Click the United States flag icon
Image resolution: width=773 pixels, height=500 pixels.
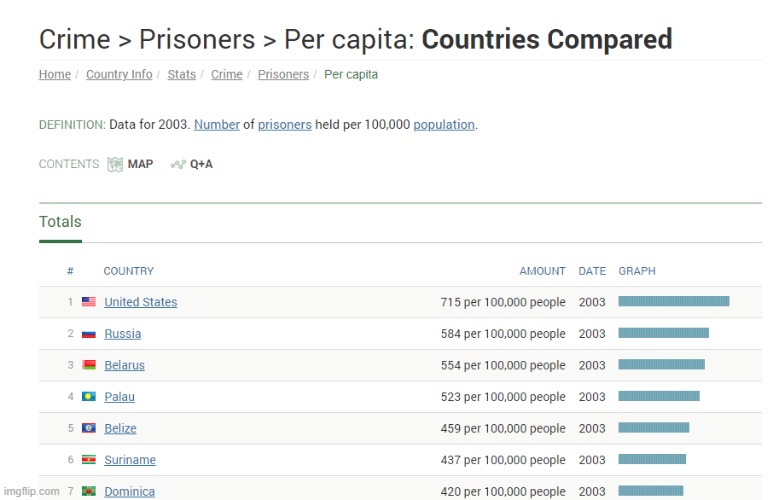89,302
